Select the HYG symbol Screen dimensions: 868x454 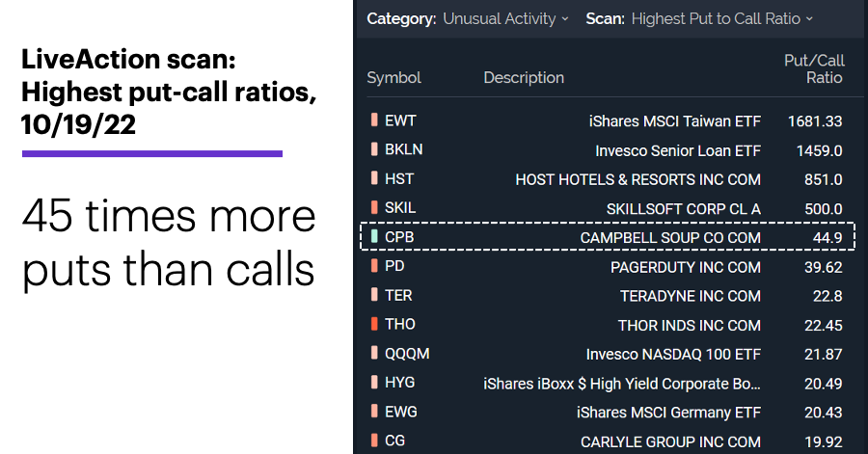coord(399,383)
